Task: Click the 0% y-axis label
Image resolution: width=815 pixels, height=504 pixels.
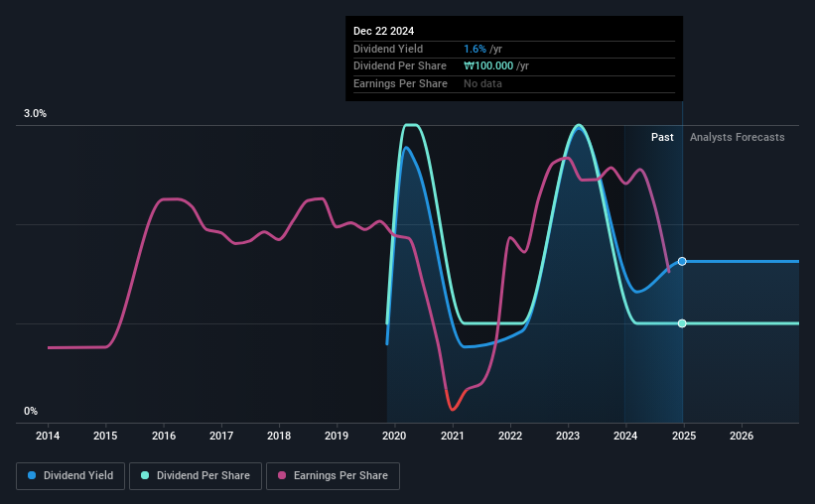Action: 31,411
